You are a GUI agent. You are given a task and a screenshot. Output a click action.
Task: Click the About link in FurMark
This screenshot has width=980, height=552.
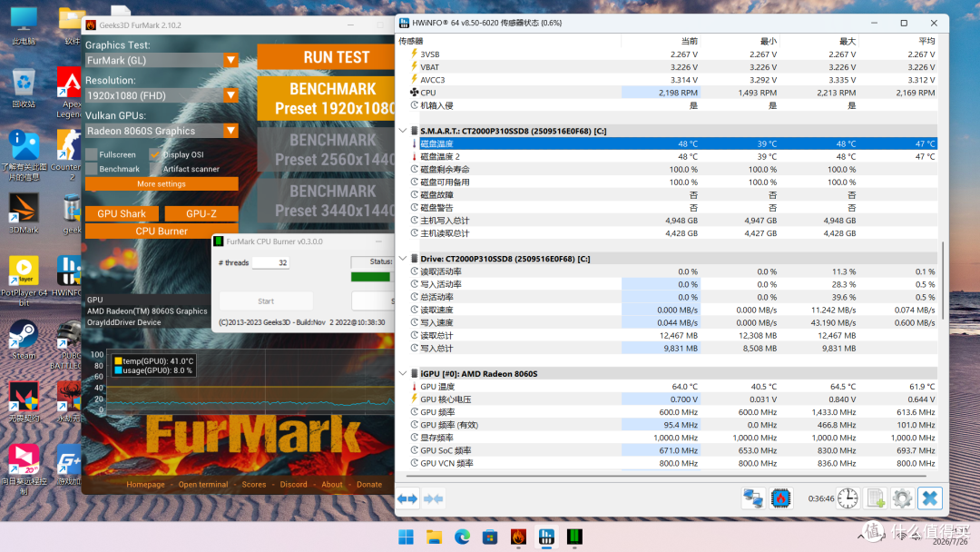pyautogui.click(x=332, y=485)
